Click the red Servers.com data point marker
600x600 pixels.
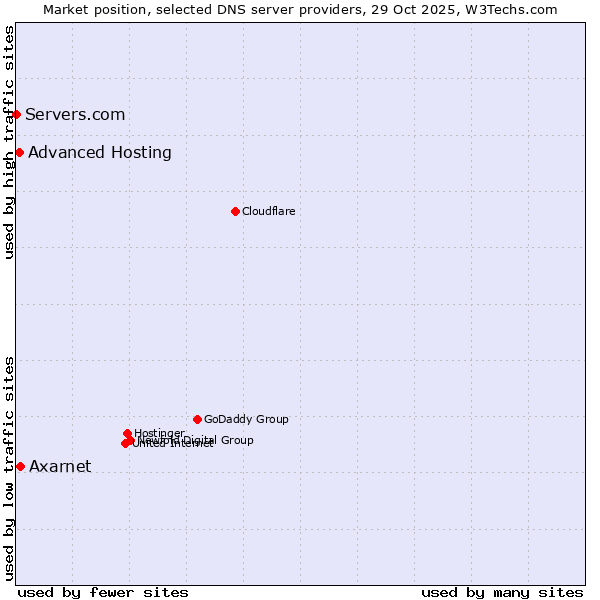coord(16,114)
